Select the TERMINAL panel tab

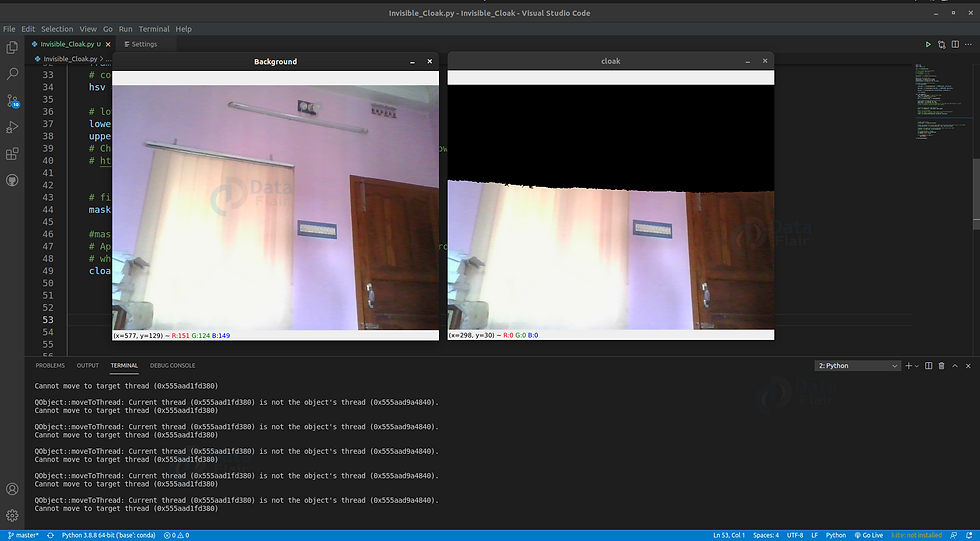[x=124, y=365]
